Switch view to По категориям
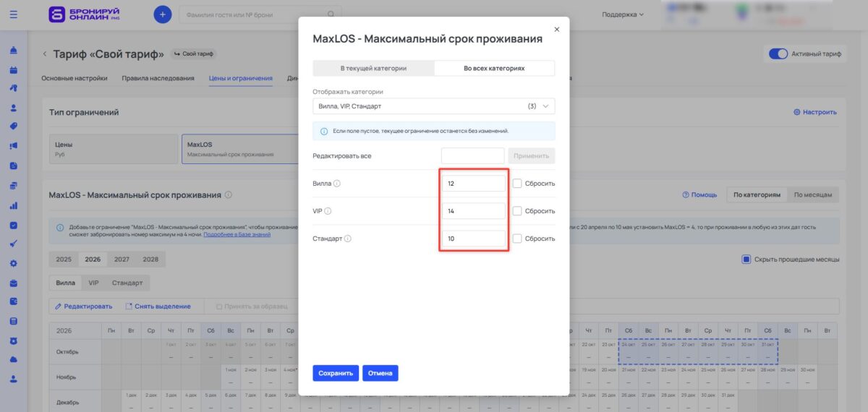 point(757,195)
